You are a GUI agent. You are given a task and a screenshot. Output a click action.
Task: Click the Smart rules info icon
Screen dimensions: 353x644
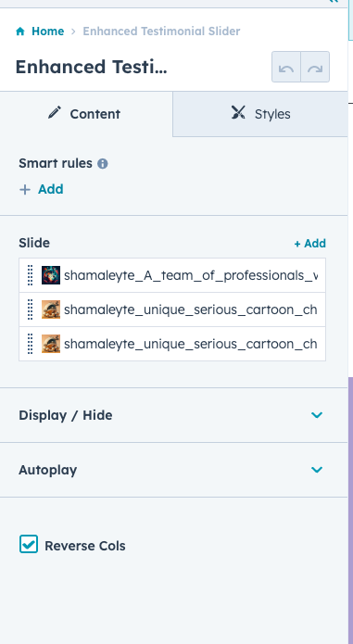pyautogui.click(x=103, y=164)
